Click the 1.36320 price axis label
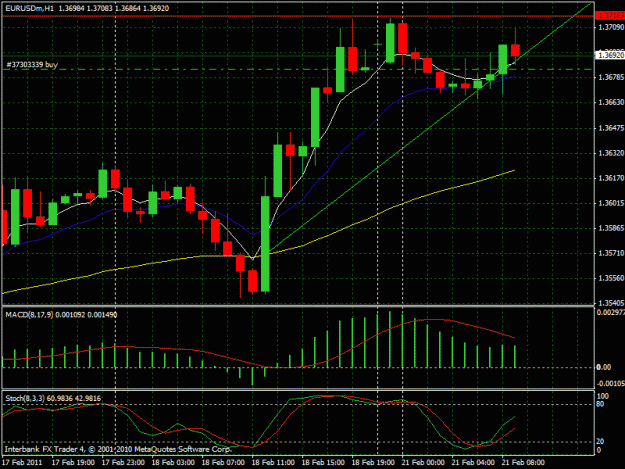 click(x=611, y=153)
